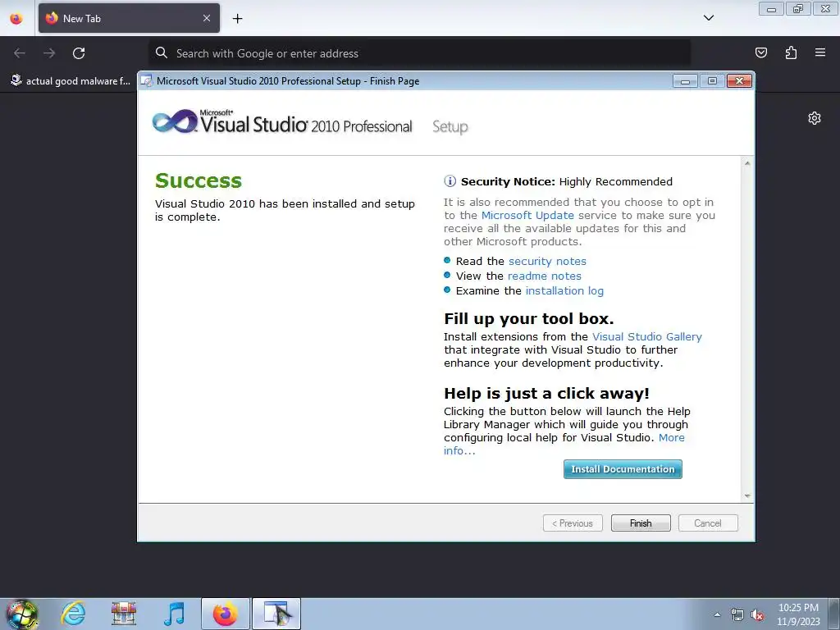Click the setup window title bar icon

tap(146, 81)
